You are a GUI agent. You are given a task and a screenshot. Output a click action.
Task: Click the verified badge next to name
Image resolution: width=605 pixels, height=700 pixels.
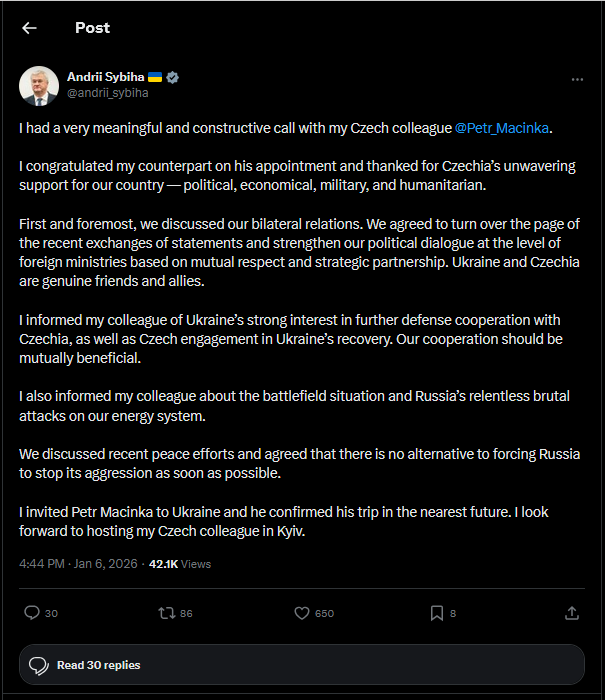coord(172,77)
